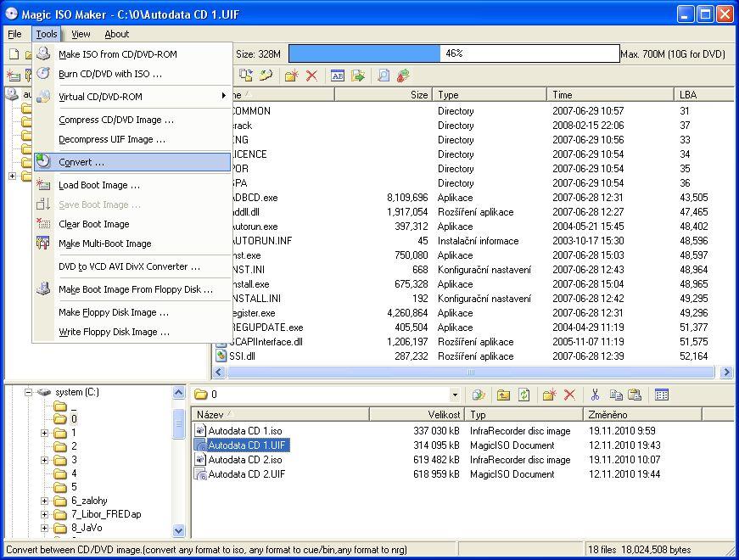Select Make ISO from CD/DVD-ROM
This screenshot has height=560, width=739.
132,54
